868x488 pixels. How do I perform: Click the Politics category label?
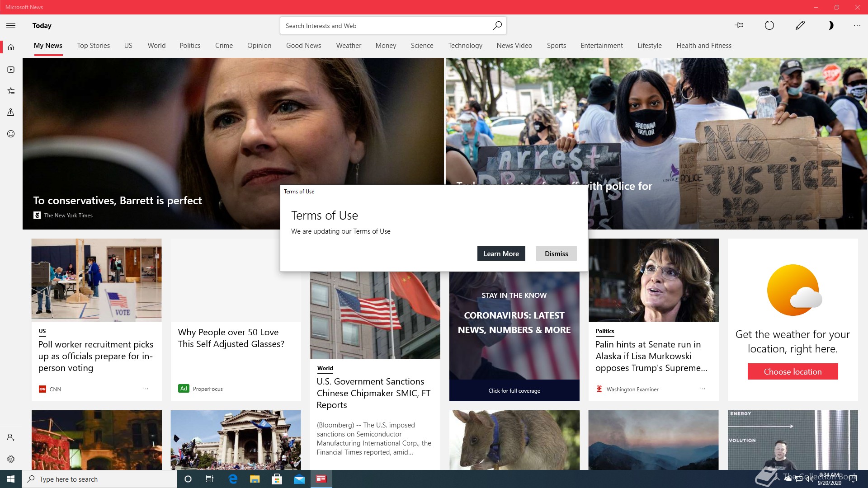605,331
